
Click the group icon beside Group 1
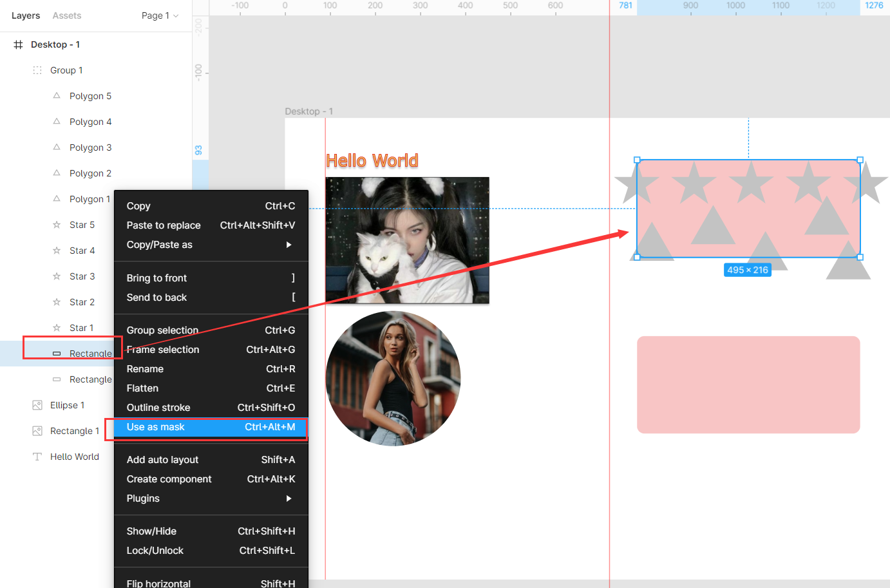click(37, 70)
